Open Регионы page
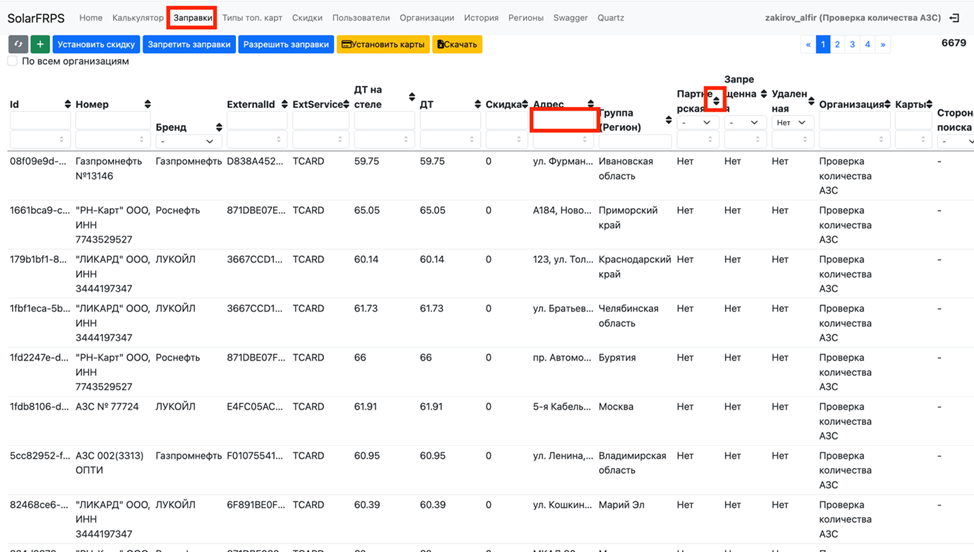 tap(526, 18)
